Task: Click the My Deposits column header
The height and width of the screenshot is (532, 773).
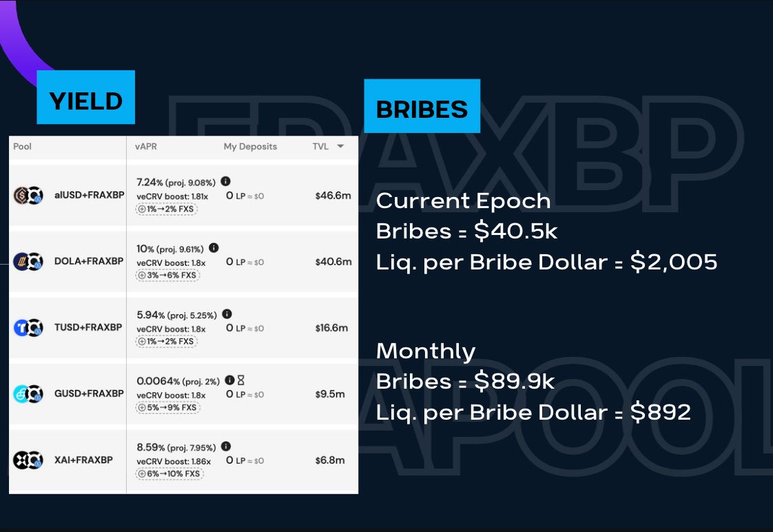Action: click(250, 147)
